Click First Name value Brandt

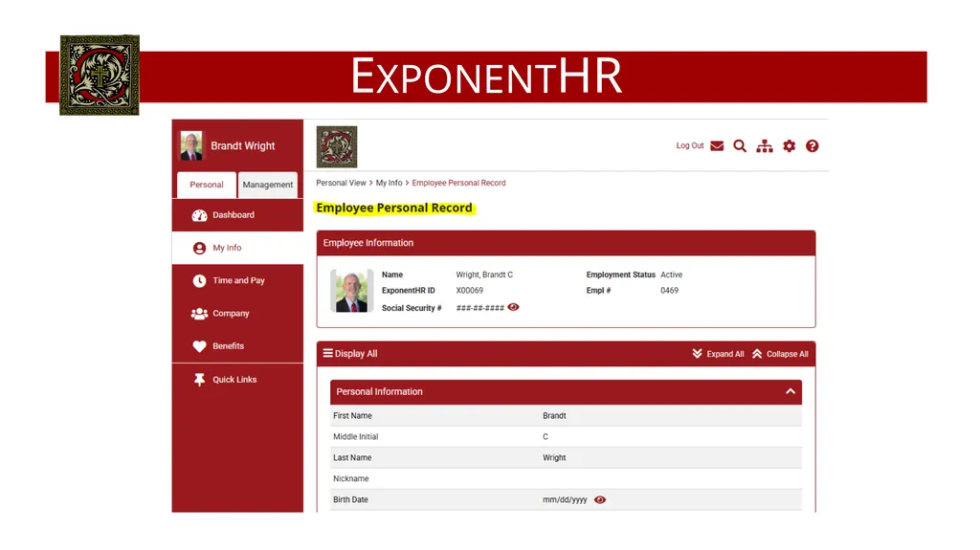tap(554, 416)
